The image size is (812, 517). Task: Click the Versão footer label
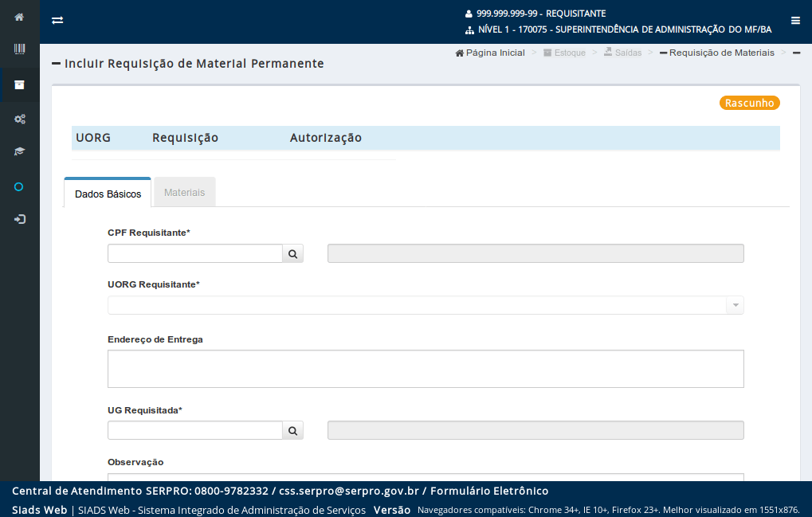(392, 510)
